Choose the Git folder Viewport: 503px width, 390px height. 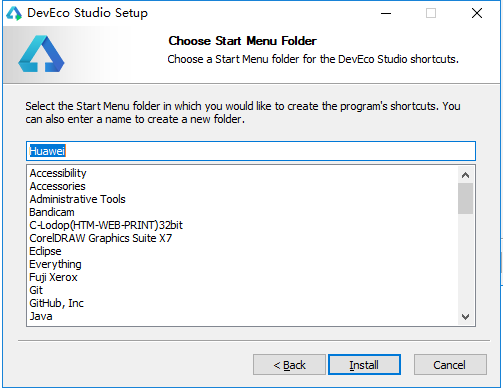click(36, 290)
